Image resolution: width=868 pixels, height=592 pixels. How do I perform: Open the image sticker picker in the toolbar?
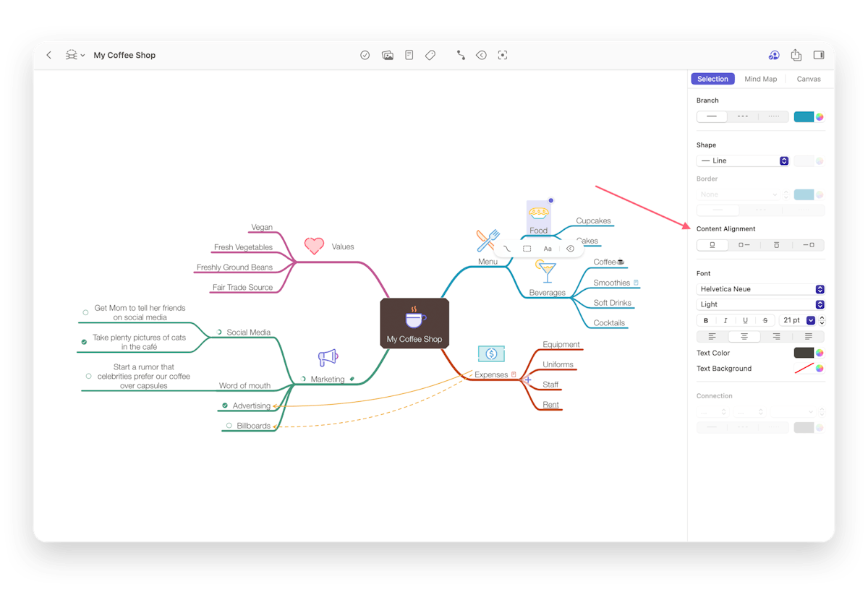pos(388,55)
